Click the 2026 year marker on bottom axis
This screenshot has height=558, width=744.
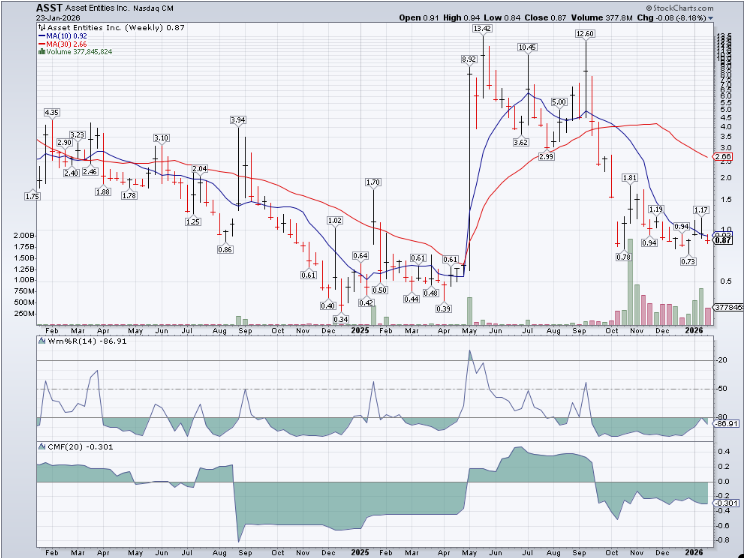click(691, 551)
